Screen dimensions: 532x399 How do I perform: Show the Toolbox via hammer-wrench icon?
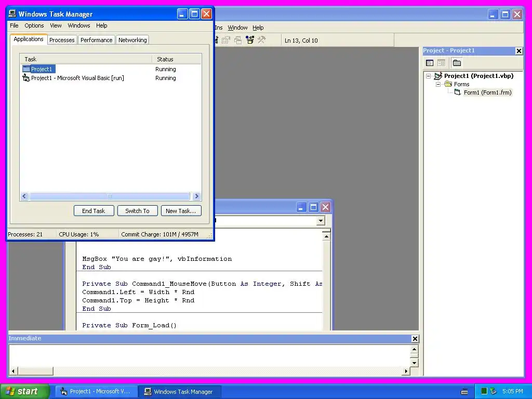262,41
